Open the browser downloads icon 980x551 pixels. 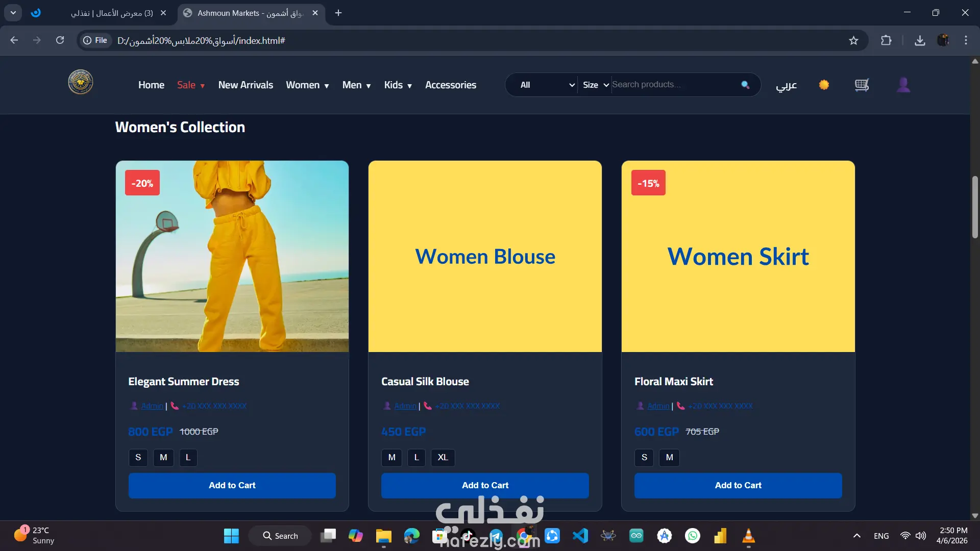tap(920, 40)
